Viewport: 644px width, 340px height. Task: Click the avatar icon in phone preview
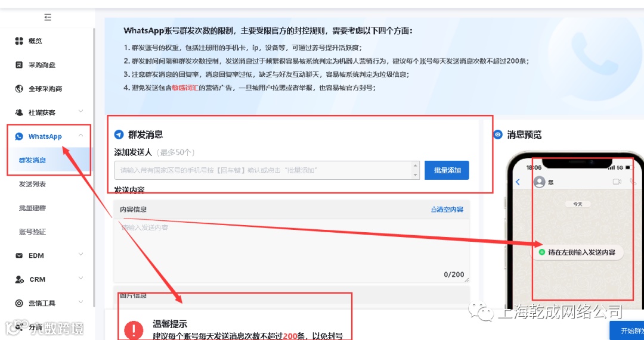click(539, 182)
